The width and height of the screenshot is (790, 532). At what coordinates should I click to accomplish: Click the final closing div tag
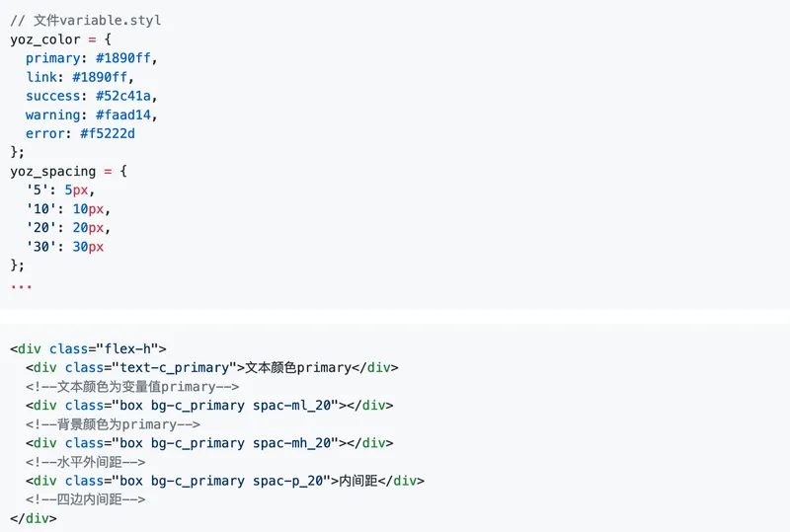click(x=34, y=518)
